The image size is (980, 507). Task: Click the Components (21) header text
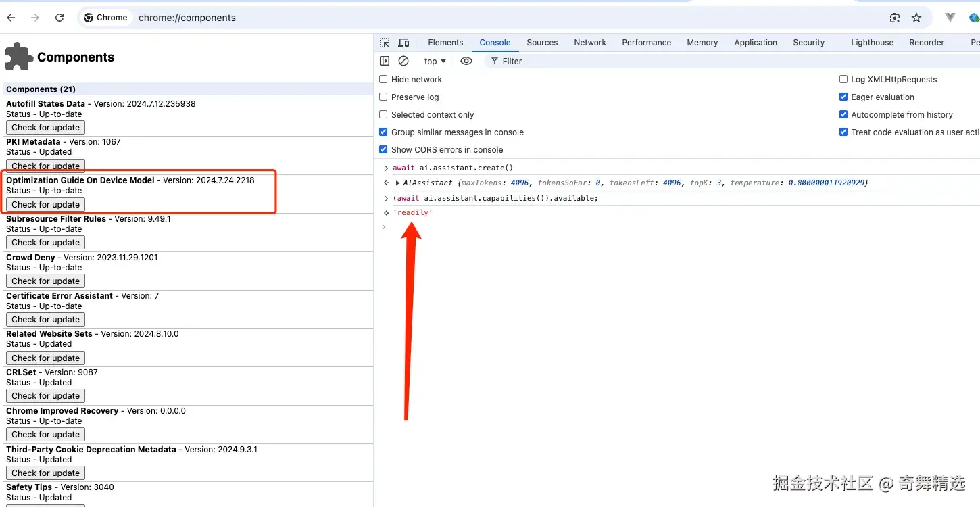pyautogui.click(x=41, y=89)
